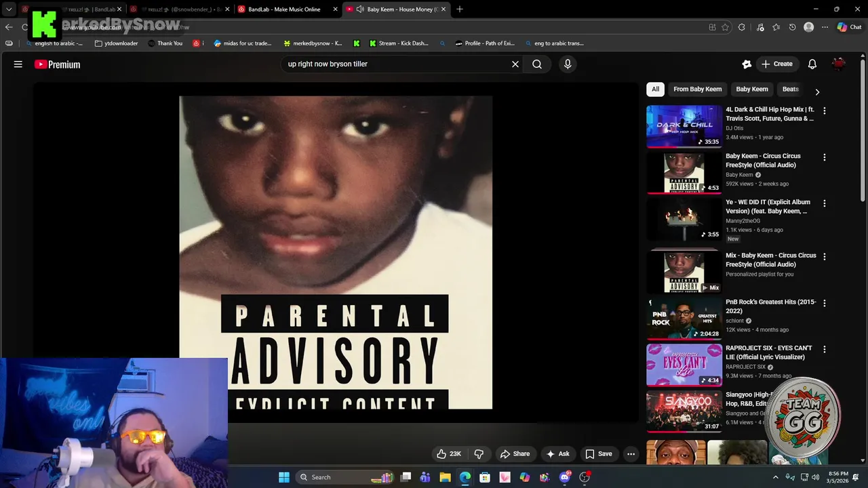Like the video with 23K likes

(x=449, y=454)
